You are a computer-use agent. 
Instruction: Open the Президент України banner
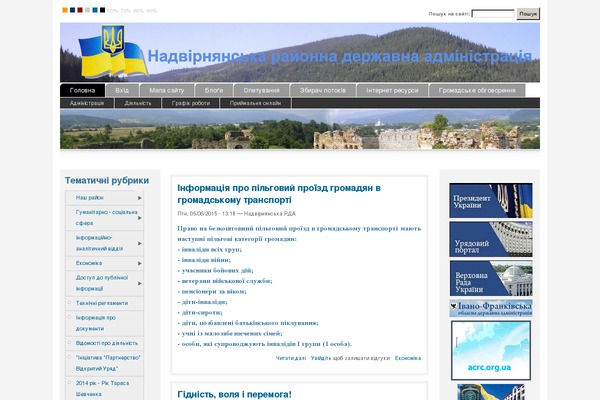(491, 201)
